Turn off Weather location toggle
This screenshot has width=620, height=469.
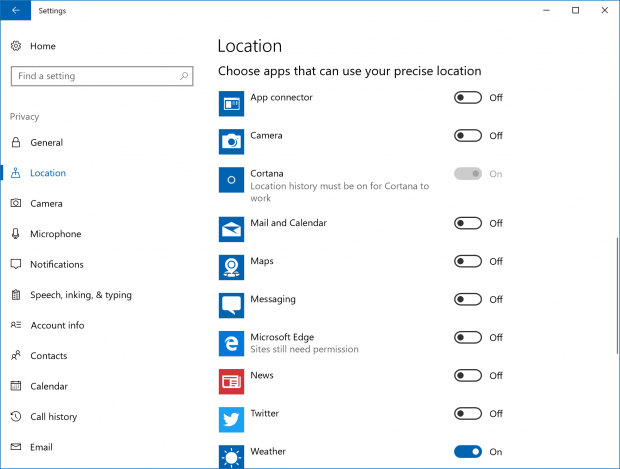(x=468, y=452)
